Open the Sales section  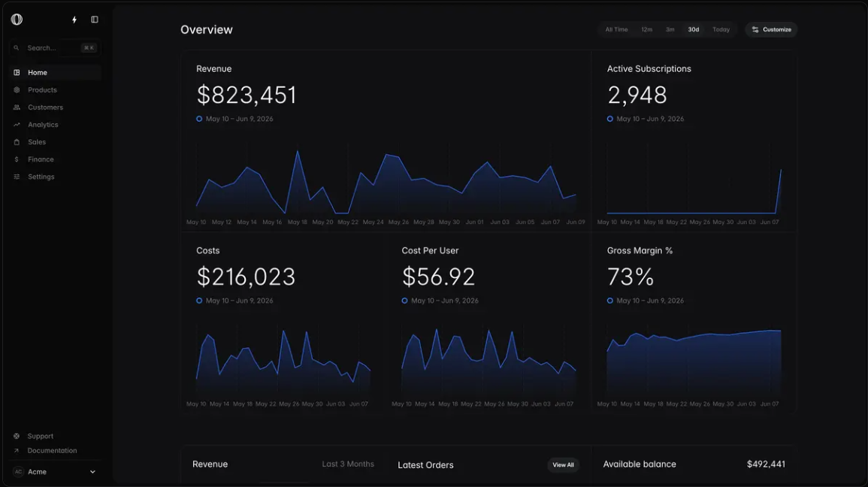55,142
